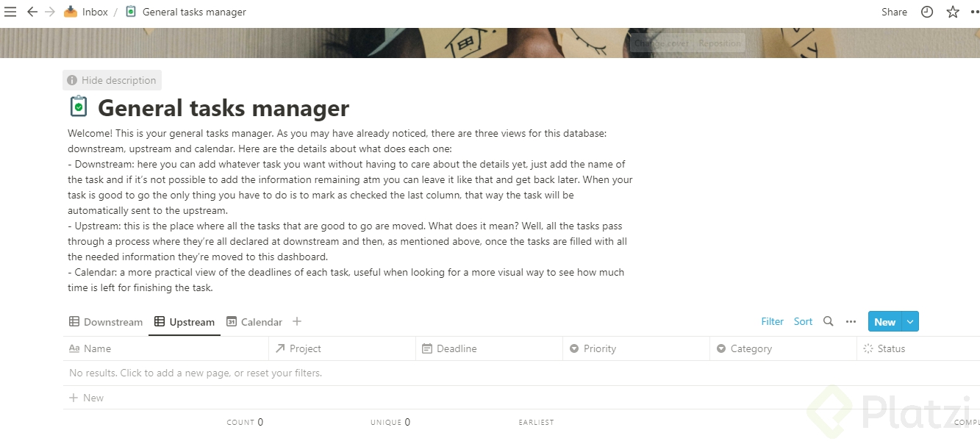Click the back navigation arrow
This screenshot has width=980, height=444.
(x=32, y=12)
